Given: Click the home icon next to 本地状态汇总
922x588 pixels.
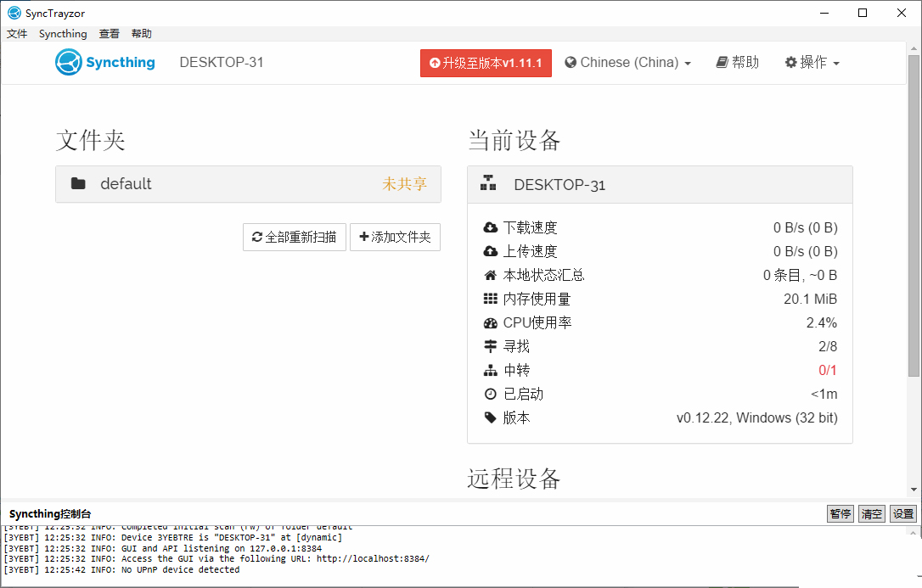Looking at the screenshot, I should 491,275.
